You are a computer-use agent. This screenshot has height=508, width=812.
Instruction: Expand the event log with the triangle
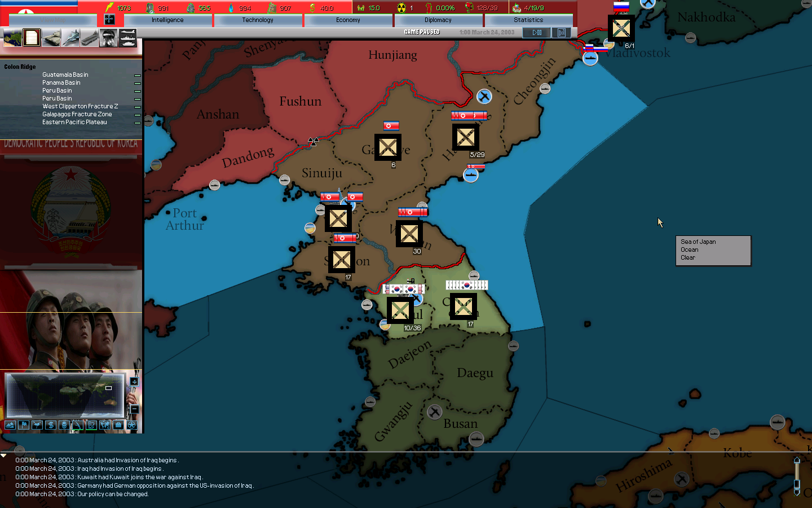coord(4,455)
